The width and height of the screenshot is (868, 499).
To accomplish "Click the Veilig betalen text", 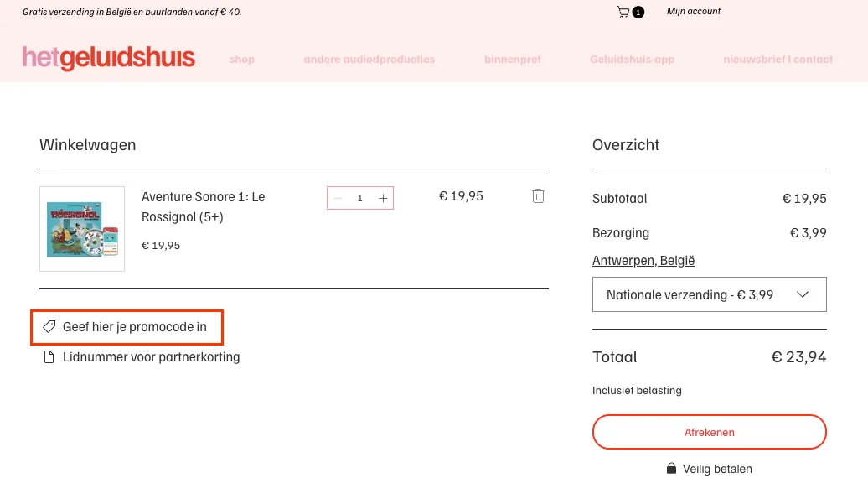I will tap(717, 469).
